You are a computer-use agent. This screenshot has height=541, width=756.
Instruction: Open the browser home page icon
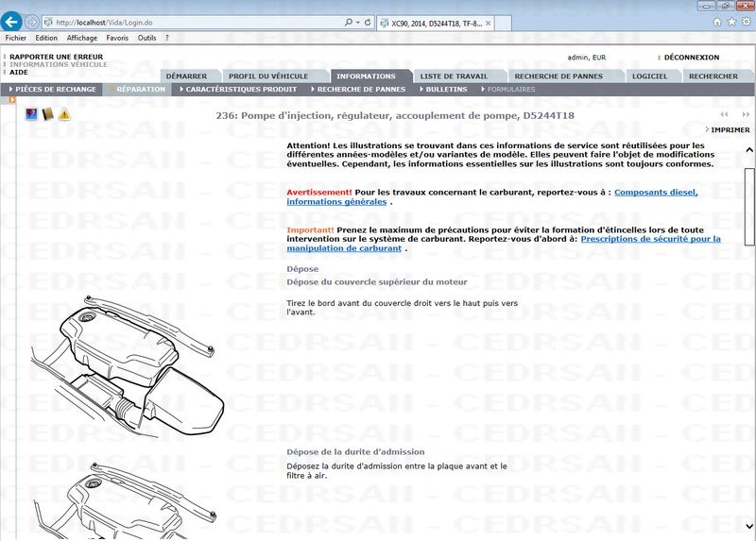[x=717, y=21]
